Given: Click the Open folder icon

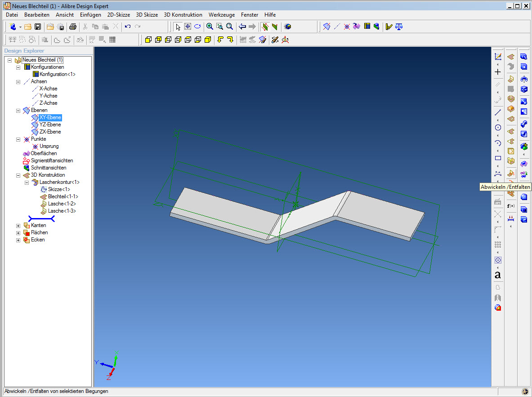Looking at the screenshot, I should [28, 27].
